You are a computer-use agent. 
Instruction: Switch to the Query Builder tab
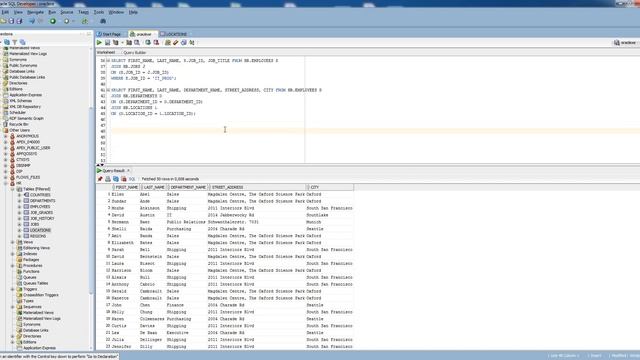[135, 53]
